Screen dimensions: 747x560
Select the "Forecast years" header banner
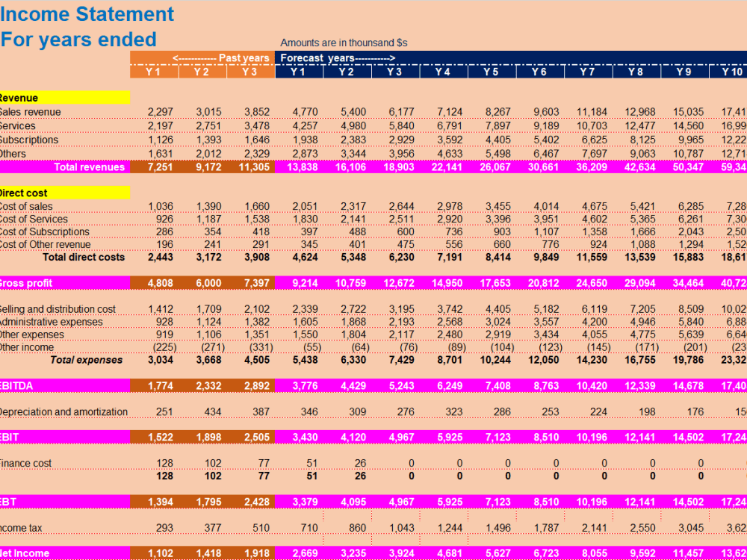point(336,57)
